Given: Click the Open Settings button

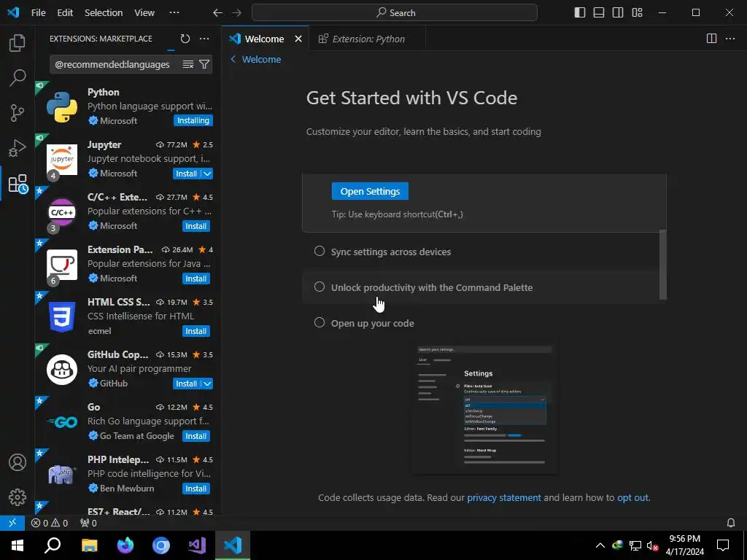Looking at the screenshot, I should coord(370,192).
